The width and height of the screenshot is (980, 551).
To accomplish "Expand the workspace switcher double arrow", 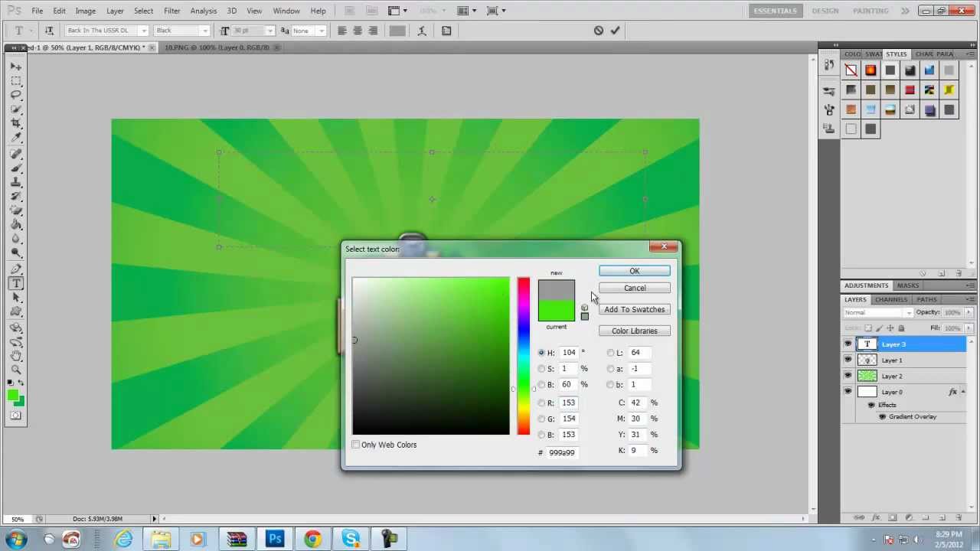I will point(905,11).
